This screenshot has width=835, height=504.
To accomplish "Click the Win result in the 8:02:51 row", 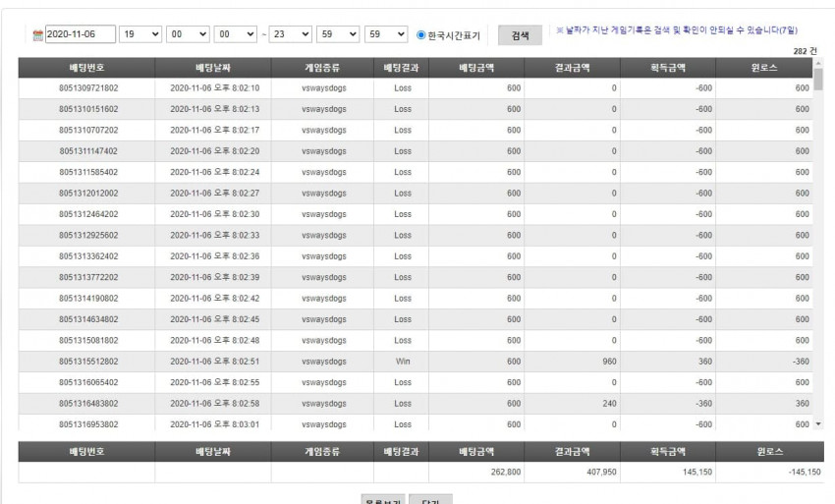I will point(403,362).
